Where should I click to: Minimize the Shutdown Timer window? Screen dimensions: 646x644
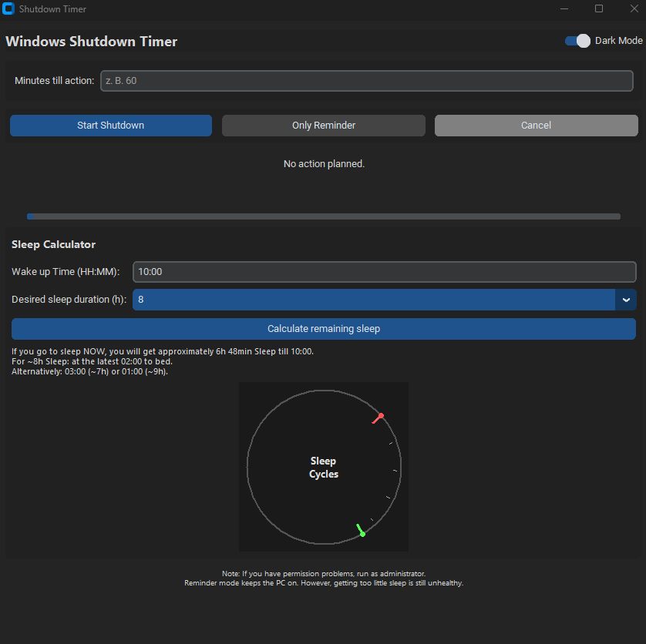coord(564,8)
